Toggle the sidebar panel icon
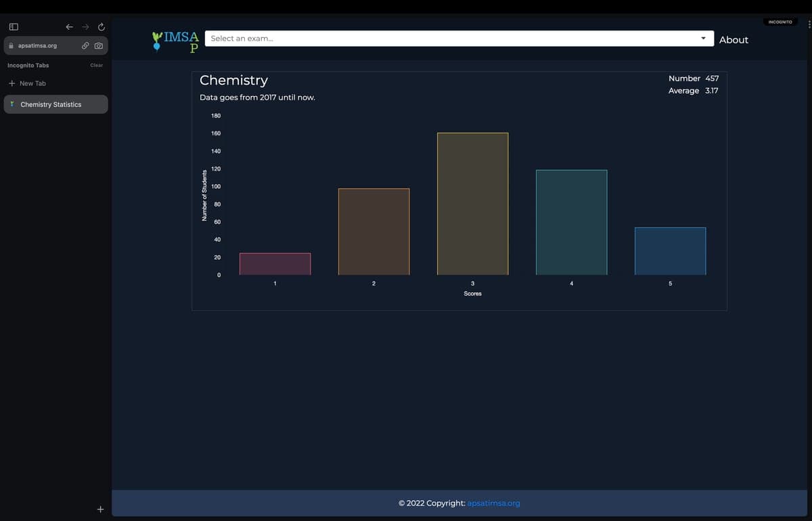The height and width of the screenshot is (521, 812). point(13,27)
